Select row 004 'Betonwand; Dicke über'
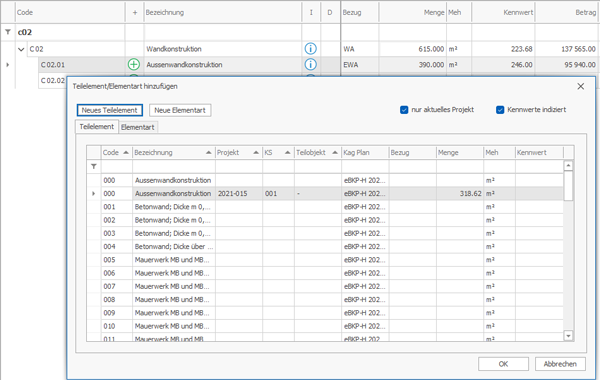This screenshot has height=380, width=600. pos(324,246)
